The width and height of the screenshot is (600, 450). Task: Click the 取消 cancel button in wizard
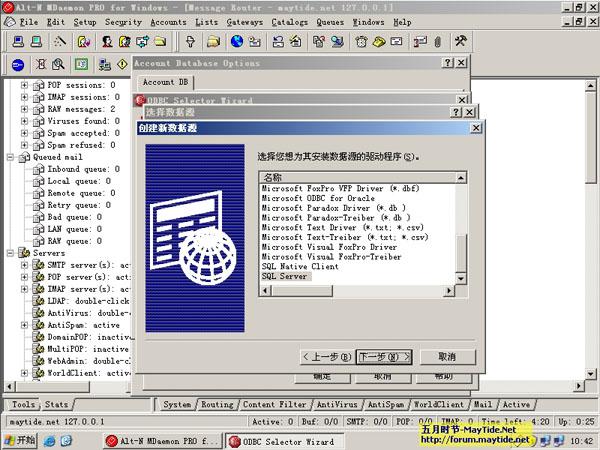pos(446,357)
